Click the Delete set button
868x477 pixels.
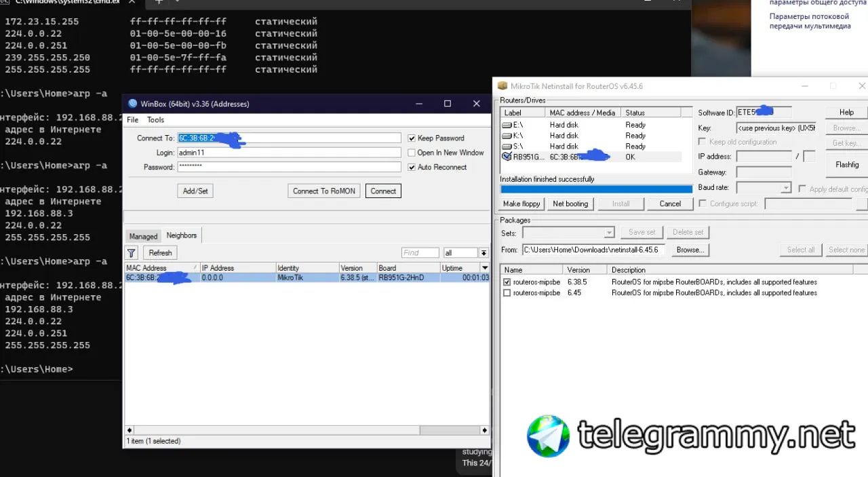tap(688, 232)
